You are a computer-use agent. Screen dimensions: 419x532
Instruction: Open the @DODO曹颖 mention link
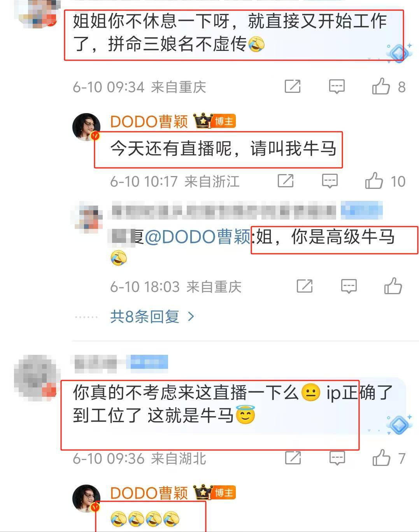(198, 237)
